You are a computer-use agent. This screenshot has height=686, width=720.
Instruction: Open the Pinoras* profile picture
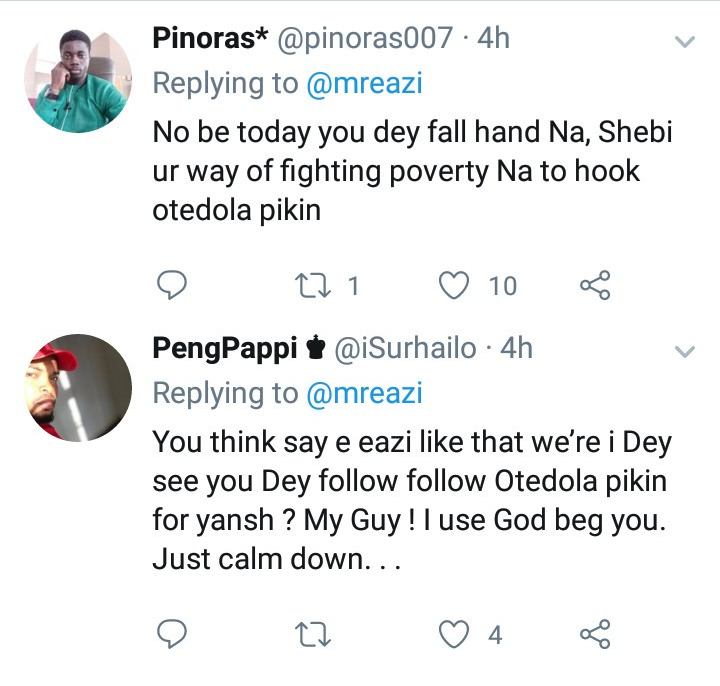tap(78, 80)
